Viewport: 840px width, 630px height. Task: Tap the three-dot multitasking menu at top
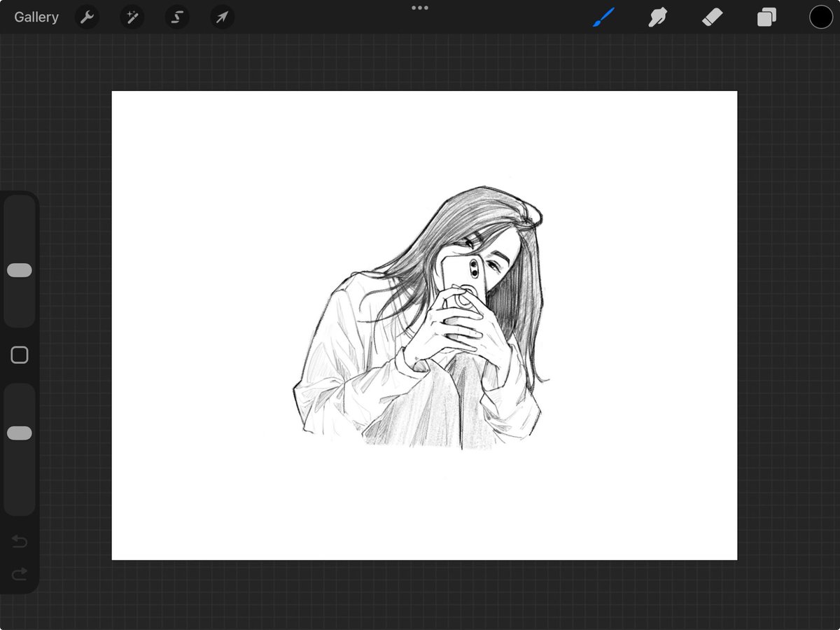tap(420, 8)
